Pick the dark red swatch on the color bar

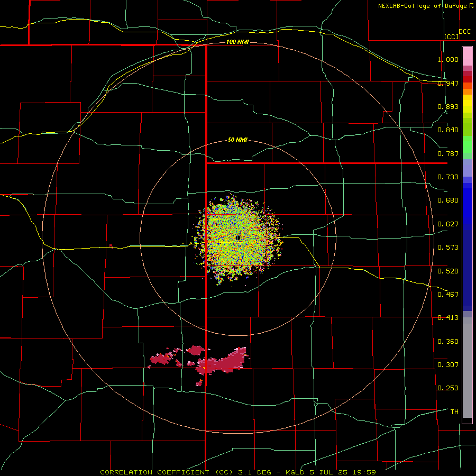pyautogui.click(x=467, y=79)
